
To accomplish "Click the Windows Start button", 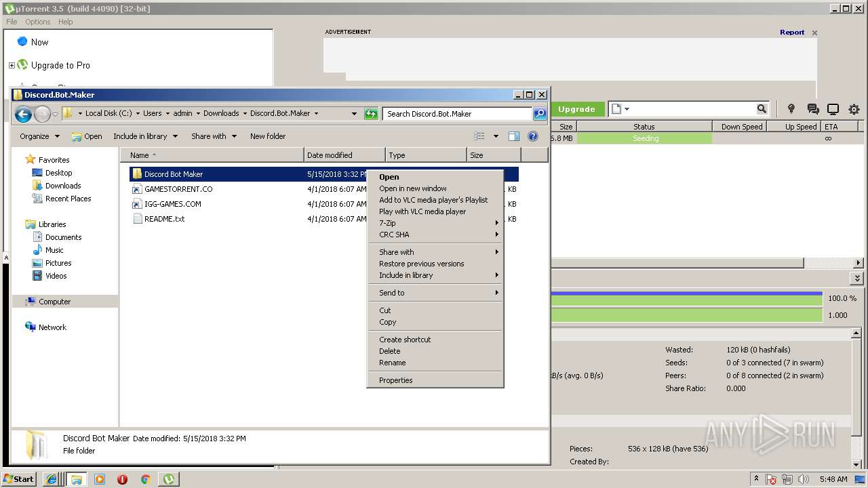I will pyautogui.click(x=19, y=479).
